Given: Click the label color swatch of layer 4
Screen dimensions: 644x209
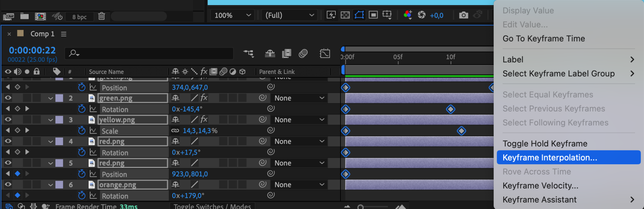Looking at the screenshot, I should click(59, 141).
